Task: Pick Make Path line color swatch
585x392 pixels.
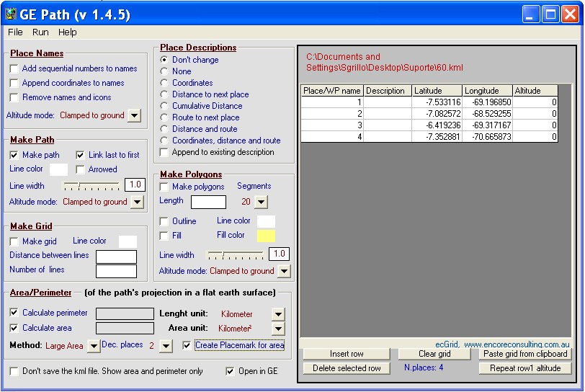Action: point(58,169)
